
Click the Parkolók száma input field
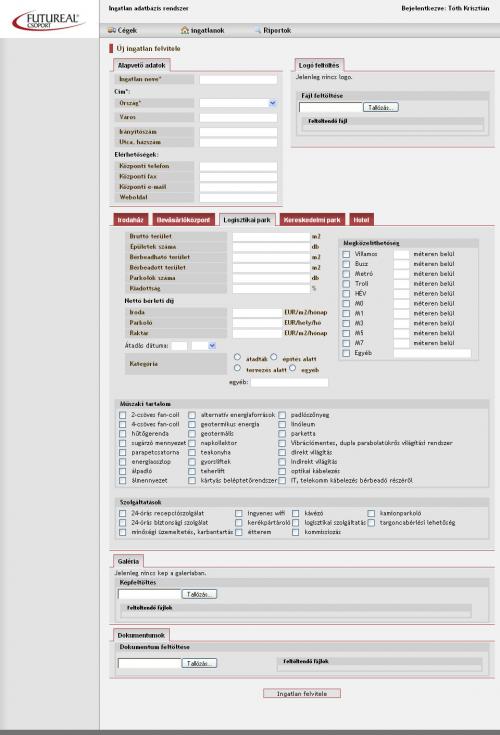click(271, 278)
